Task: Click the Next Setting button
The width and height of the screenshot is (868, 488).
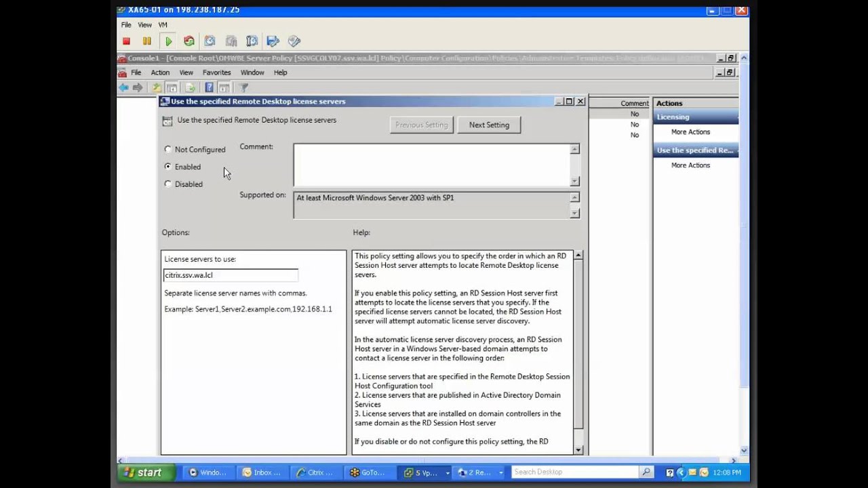Action: (x=489, y=125)
